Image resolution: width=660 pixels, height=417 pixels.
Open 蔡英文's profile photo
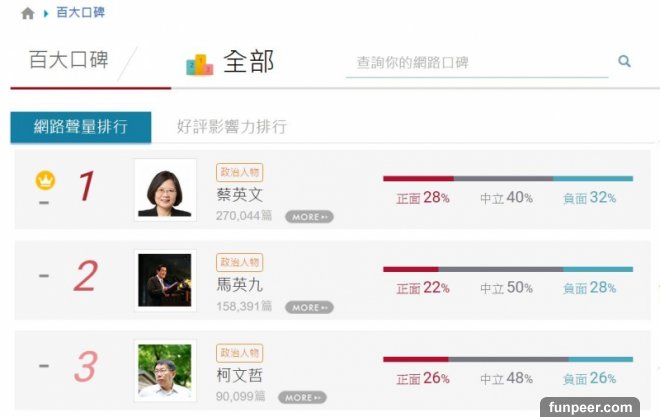point(164,189)
